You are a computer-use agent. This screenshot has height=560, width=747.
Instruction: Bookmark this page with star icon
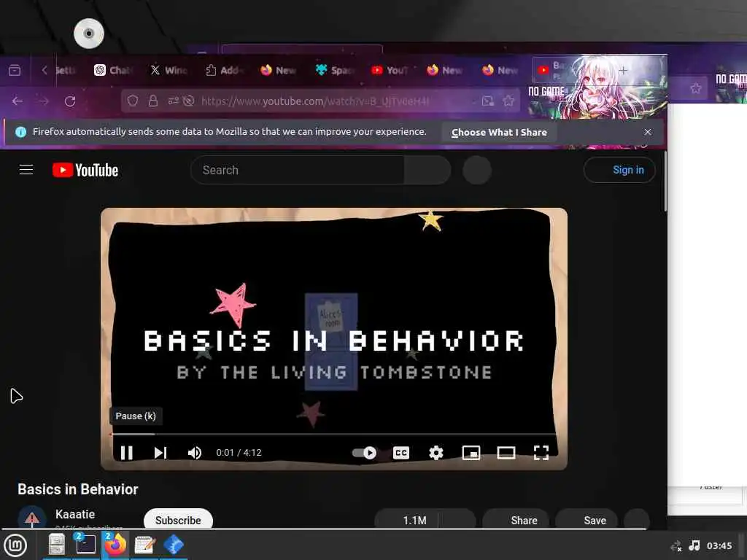pyautogui.click(x=508, y=101)
